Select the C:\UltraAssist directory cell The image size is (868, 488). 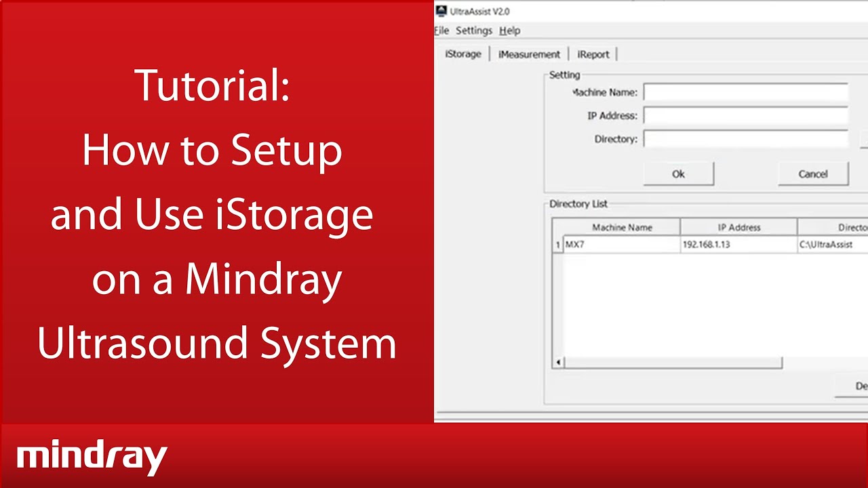(833, 245)
